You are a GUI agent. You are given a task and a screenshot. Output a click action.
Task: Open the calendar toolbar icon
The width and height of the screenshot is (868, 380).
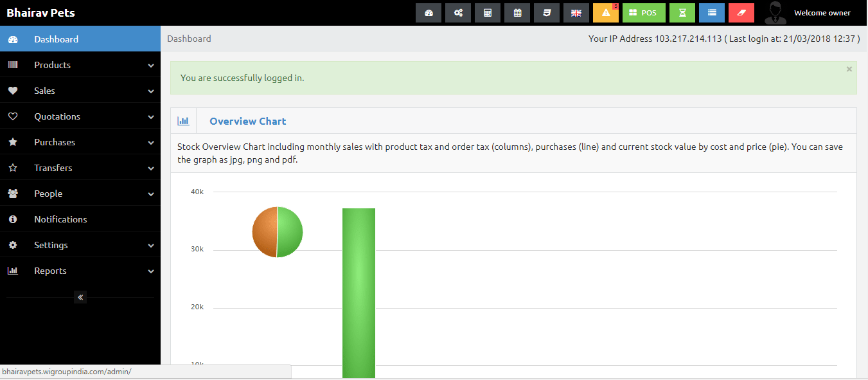click(x=517, y=13)
